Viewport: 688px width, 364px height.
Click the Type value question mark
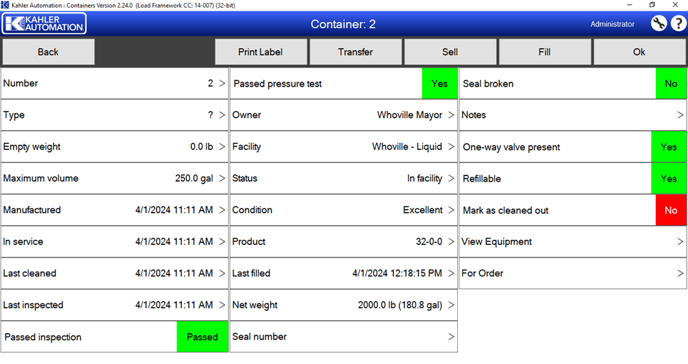(x=210, y=115)
